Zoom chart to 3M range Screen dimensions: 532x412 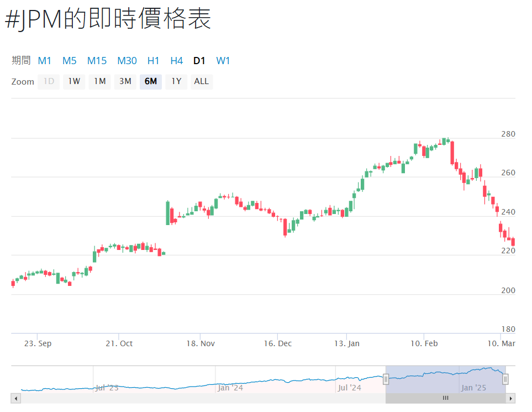tap(125, 82)
